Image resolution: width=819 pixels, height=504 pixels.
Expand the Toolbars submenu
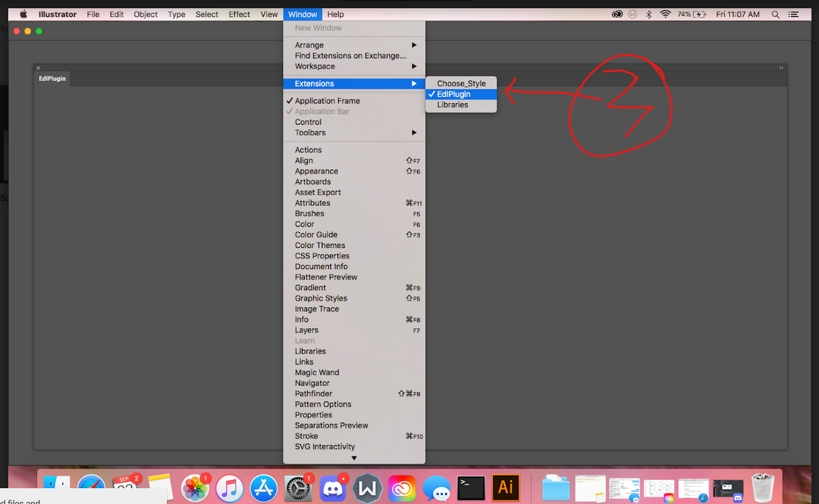[x=309, y=133]
